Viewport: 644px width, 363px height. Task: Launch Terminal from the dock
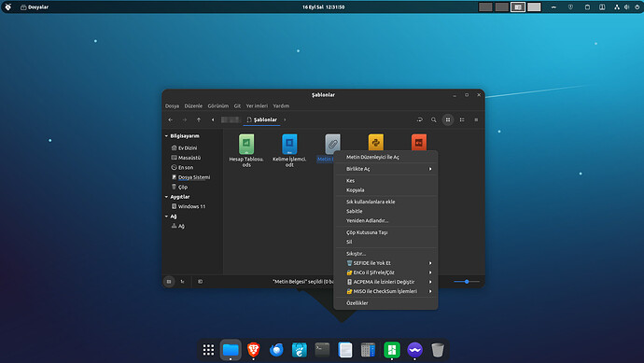pyautogui.click(x=322, y=350)
